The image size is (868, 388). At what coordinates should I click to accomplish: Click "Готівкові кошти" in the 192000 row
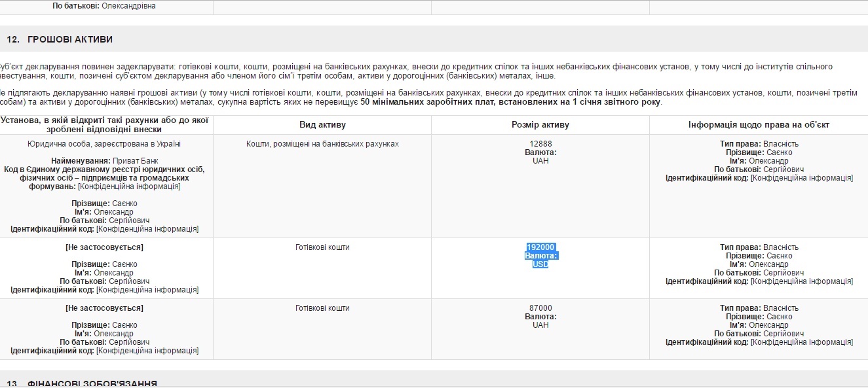pos(322,247)
